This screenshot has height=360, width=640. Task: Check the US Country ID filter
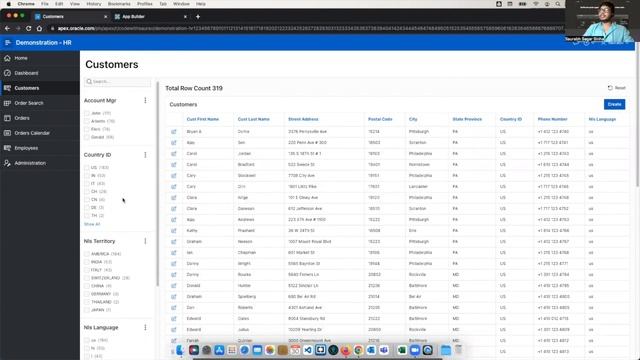coord(87,168)
